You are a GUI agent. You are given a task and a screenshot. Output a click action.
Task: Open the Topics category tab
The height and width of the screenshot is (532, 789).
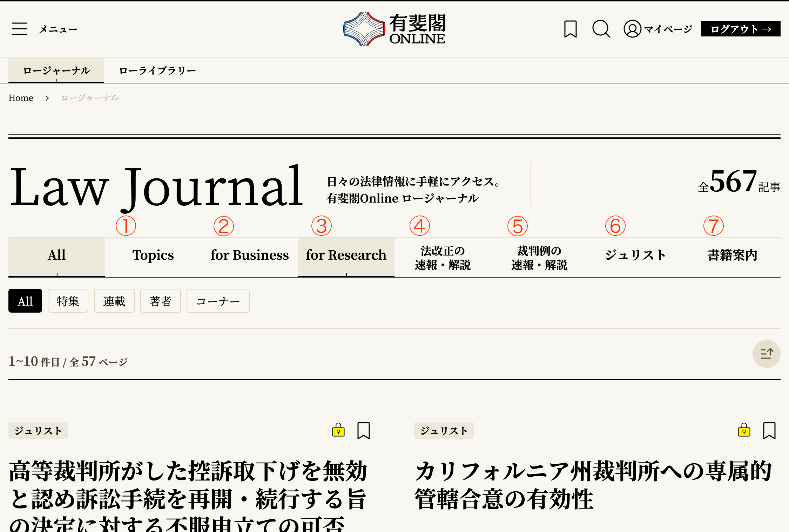pyautogui.click(x=153, y=255)
